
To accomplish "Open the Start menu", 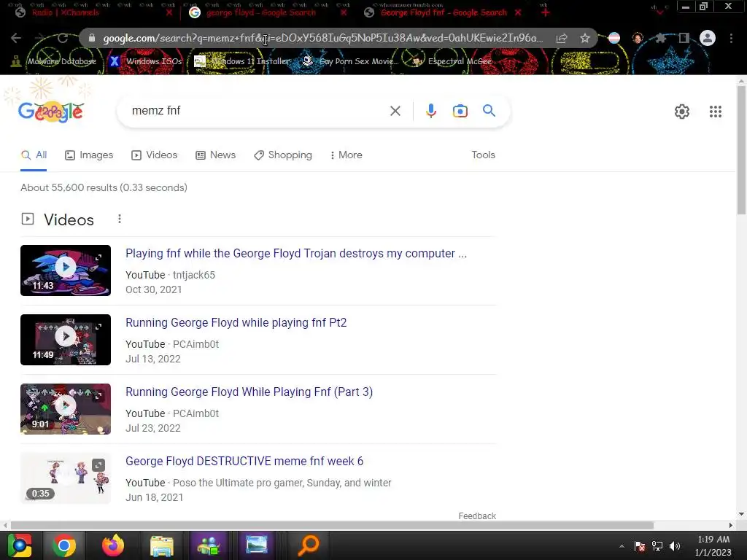I will 20,545.
